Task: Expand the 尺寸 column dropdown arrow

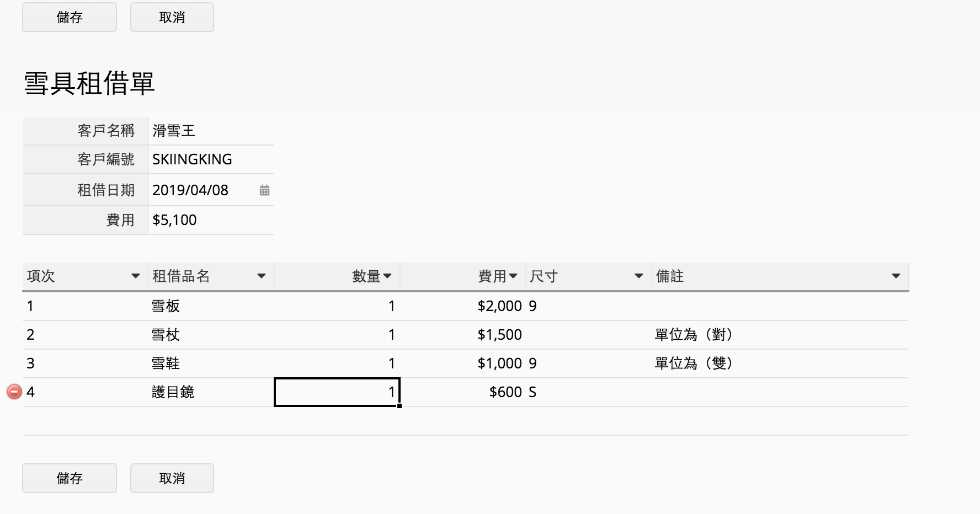Action: click(639, 276)
